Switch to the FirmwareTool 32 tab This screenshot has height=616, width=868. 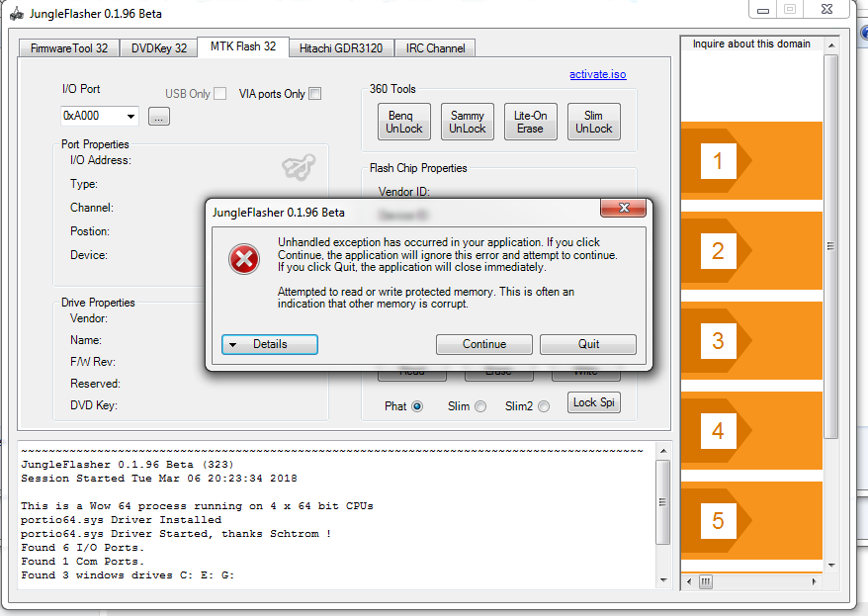coord(69,48)
